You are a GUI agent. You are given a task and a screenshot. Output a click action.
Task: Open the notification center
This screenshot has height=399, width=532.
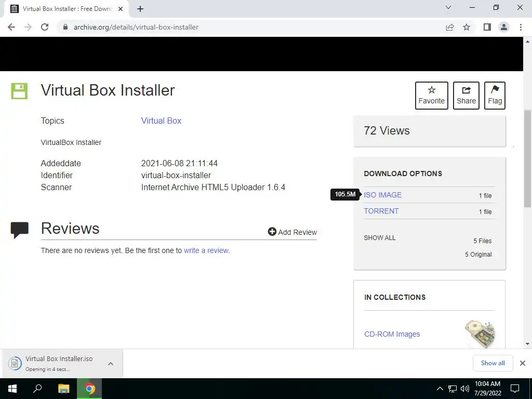(515, 389)
